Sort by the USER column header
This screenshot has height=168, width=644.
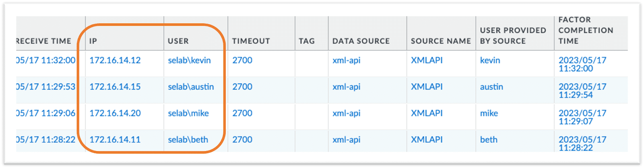pyautogui.click(x=178, y=41)
